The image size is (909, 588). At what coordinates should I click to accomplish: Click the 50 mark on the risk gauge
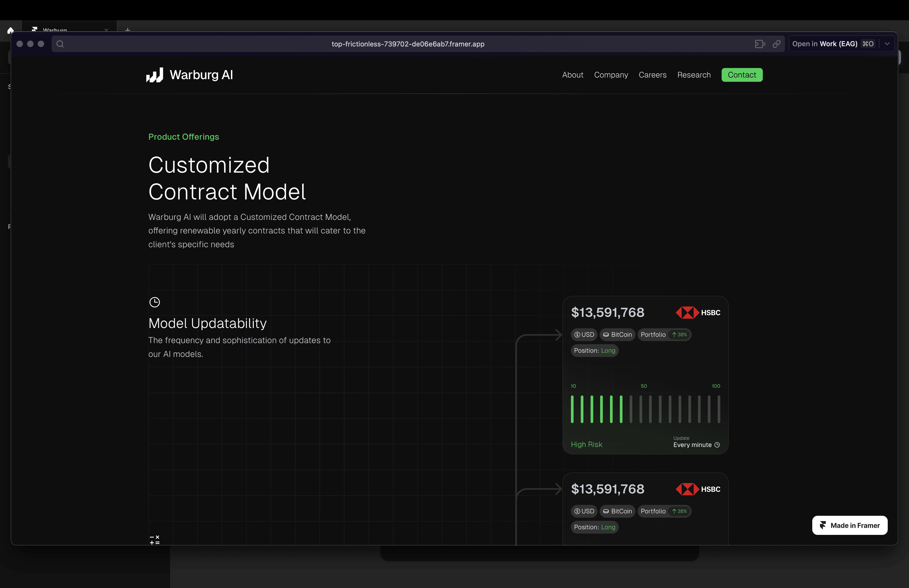click(643, 386)
